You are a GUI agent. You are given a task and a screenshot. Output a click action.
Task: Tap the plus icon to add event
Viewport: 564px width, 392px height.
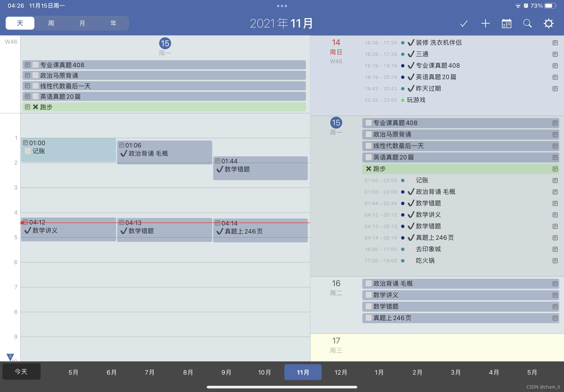pos(485,24)
